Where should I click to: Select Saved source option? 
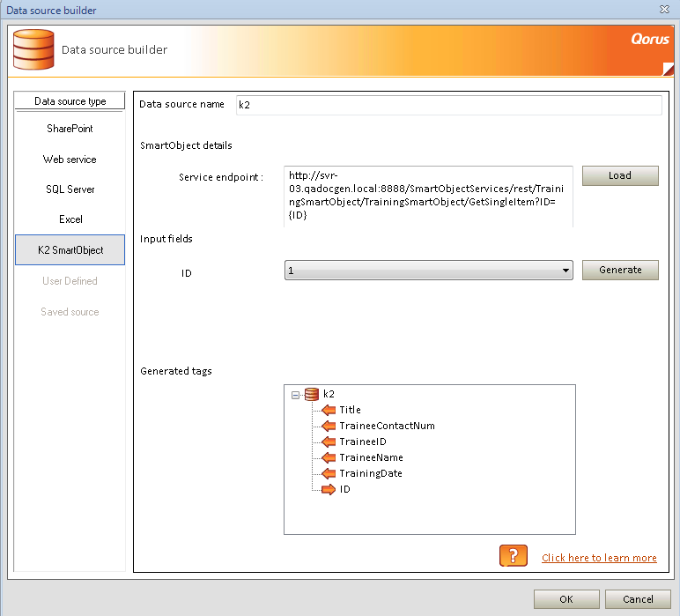[70, 311]
